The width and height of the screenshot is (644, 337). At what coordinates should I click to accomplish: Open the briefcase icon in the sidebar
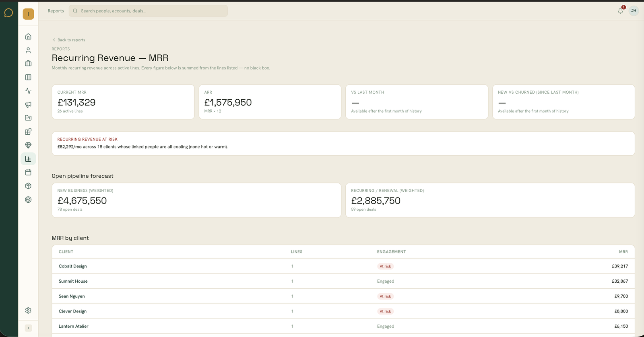coord(28,64)
